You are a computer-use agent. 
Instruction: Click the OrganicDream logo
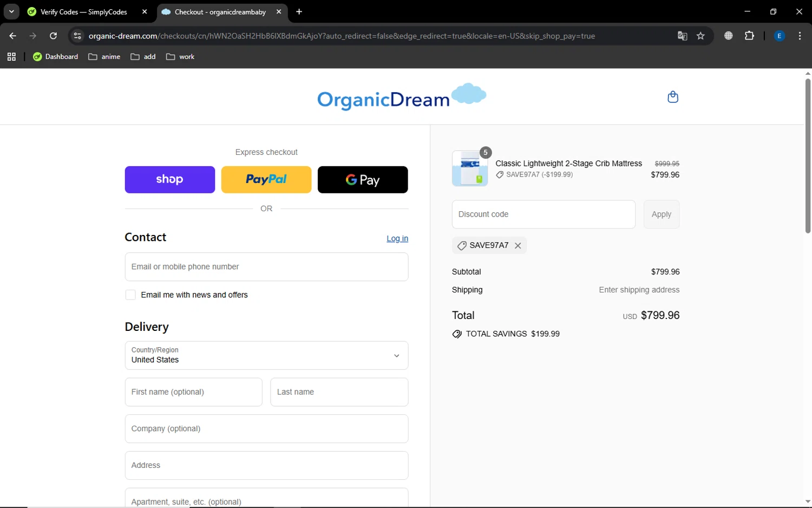[x=401, y=97]
